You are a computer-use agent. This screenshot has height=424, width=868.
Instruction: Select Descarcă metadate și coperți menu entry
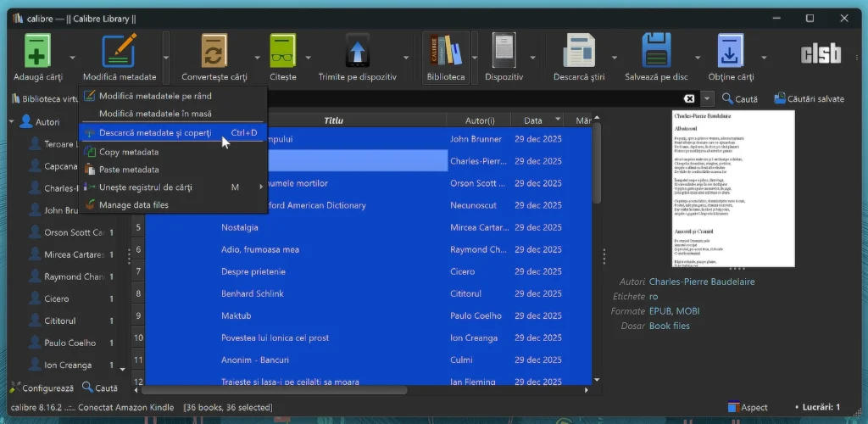point(154,133)
